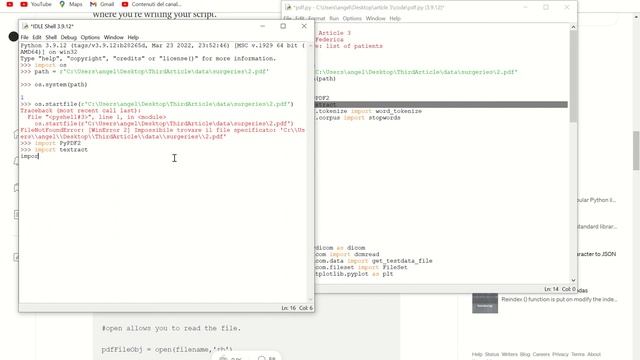The height and width of the screenshot is (360, 640).
Task: Minimize the pdf.py editor window
Action: click(526, 7)
